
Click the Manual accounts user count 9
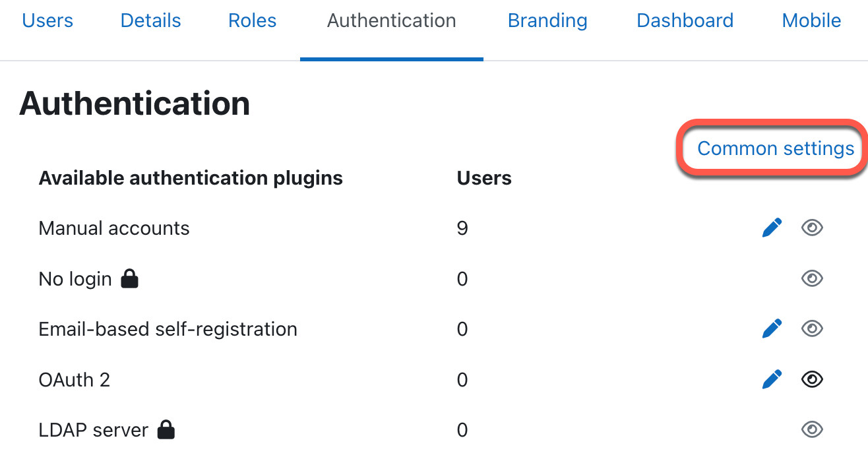(462, 228)
